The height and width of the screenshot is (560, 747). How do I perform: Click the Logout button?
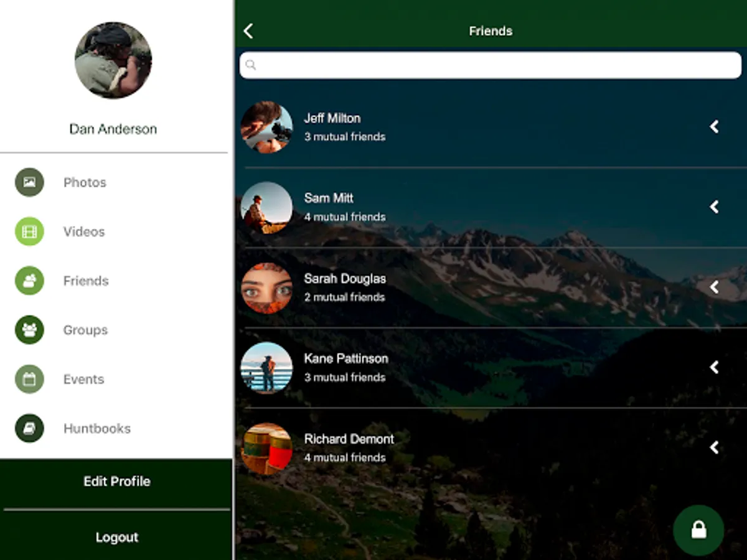coord(116,537)
